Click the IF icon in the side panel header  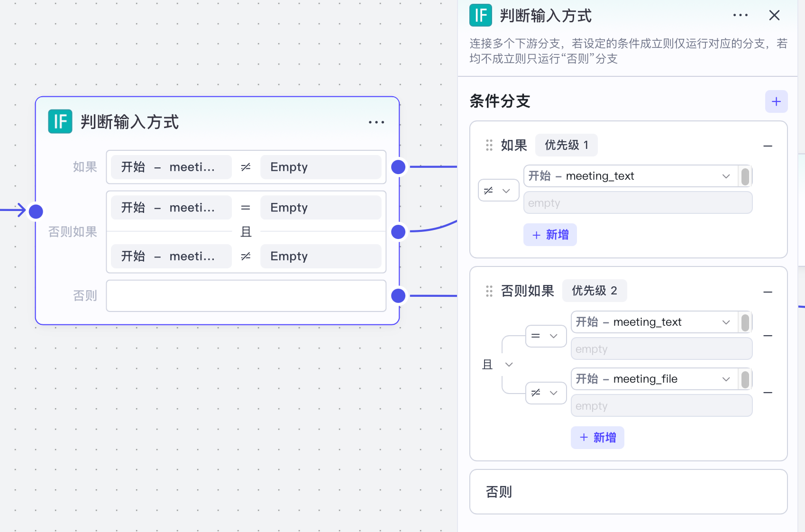tap(481, 15)
